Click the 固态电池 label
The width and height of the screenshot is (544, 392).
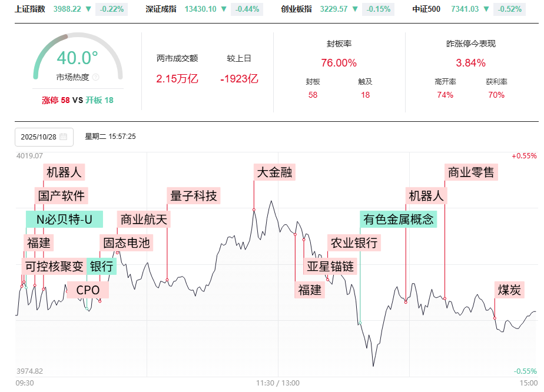[x=127, y=243]
